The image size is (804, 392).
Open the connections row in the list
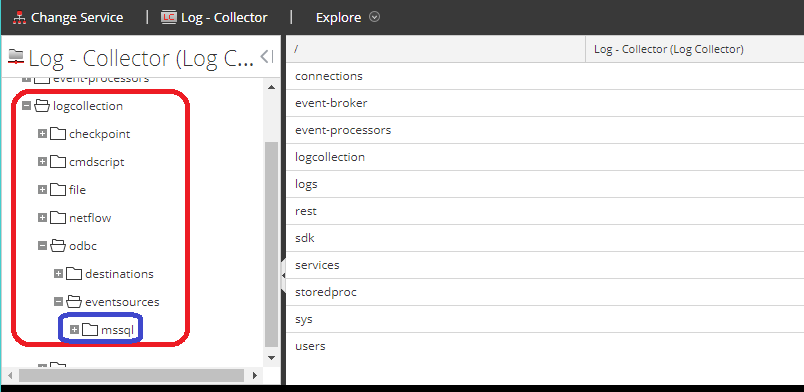point(545,76)
